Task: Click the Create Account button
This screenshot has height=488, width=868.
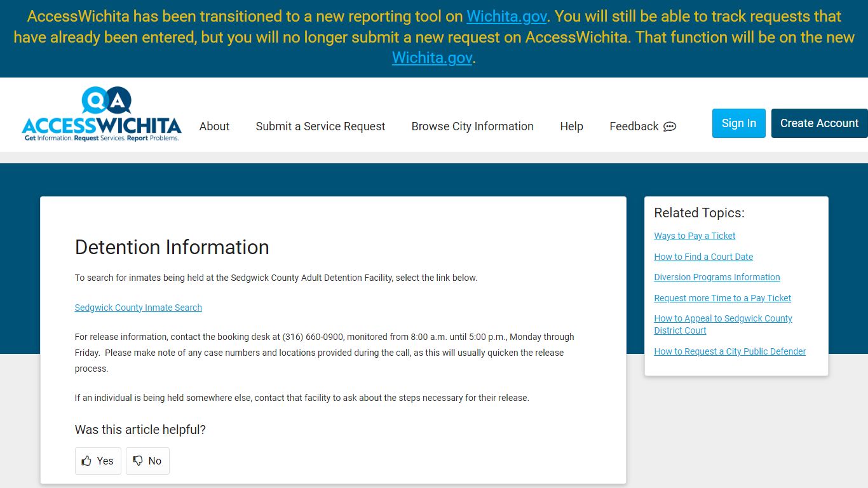Action: 819,123
